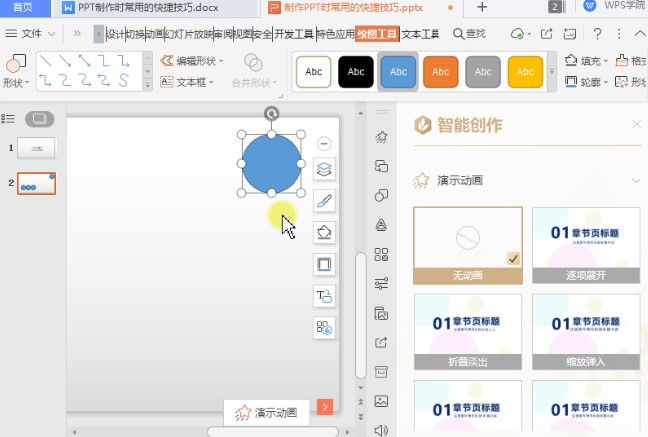Open the slide transition icon in sidebar
The image size is (648, 437).
(x=381, y=166)
